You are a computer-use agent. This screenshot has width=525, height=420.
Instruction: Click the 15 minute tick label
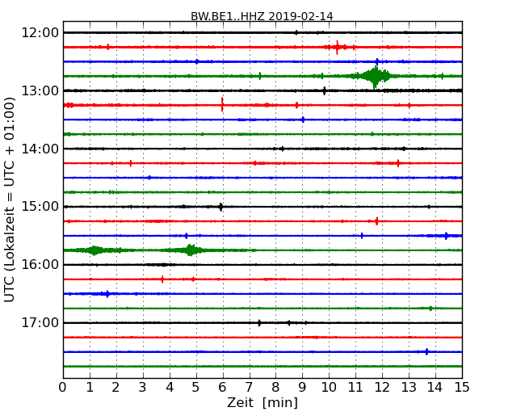462,387
